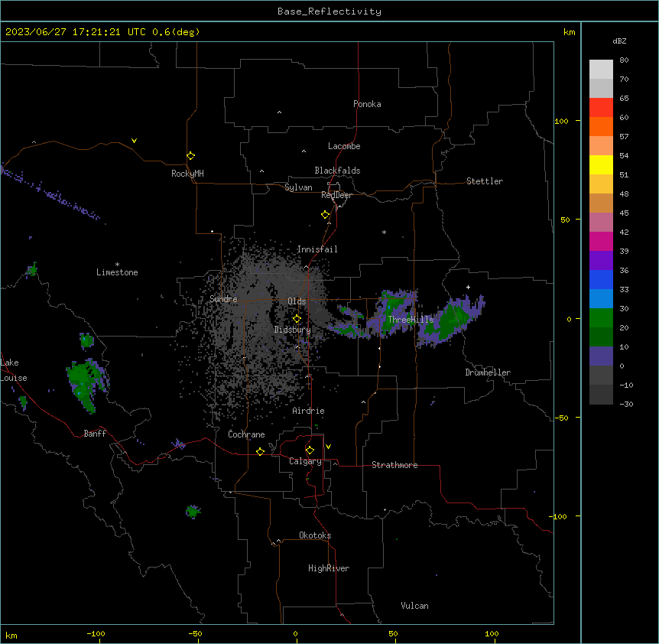The width and height of the screenshot is (659, 644).
Task: Choose the purple 36-39 dBZ legend swatch
Action: (601, 261)
